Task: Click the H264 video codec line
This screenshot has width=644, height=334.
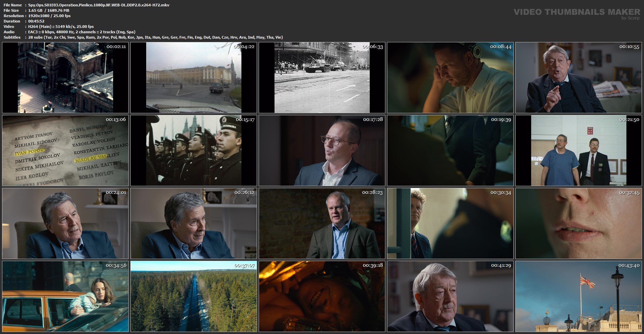Action: click(61, 27)
